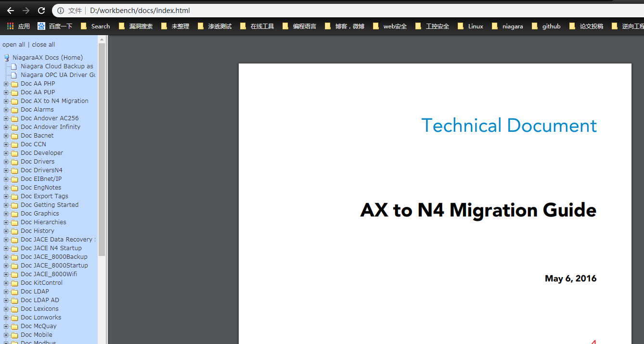
Task: Open the 漏洞搜素 bookmarks folder
Action: point(136,26)
